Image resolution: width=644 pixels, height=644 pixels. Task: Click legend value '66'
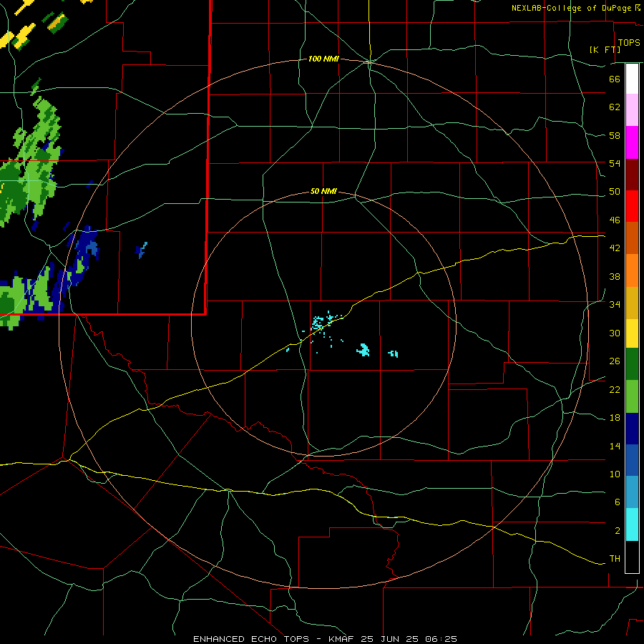[615, 79]
